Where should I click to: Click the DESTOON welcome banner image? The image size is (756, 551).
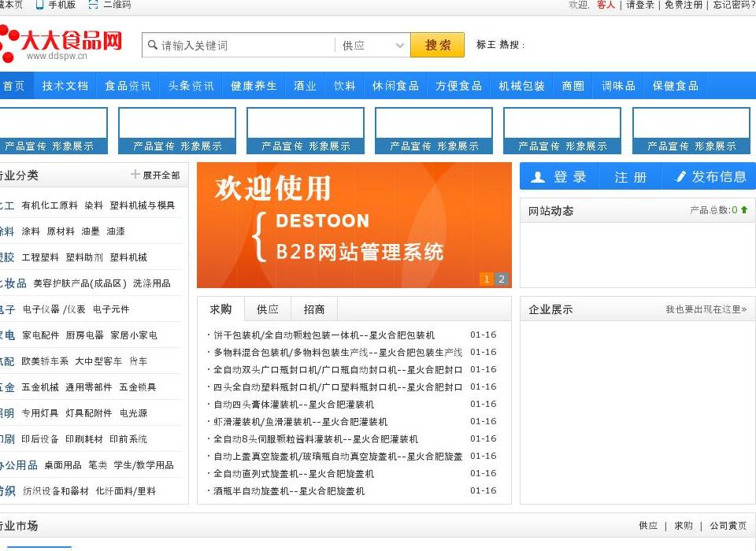[354, 225]
